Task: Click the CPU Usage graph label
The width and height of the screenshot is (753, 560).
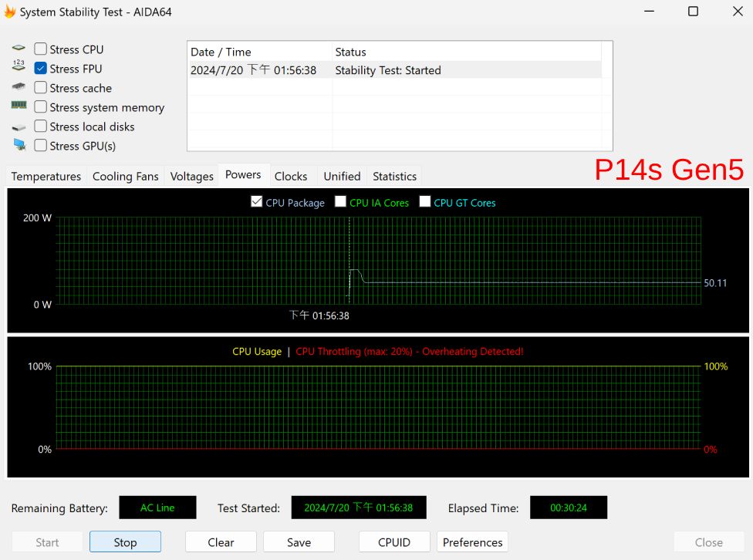Action: pos(257,352)
